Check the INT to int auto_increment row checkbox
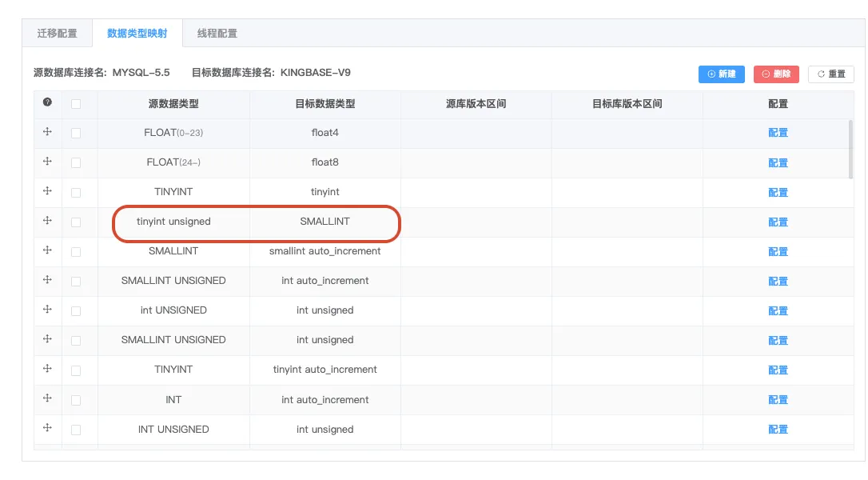Viewport: 868px width, 480px height. click(x=76, y=400)
